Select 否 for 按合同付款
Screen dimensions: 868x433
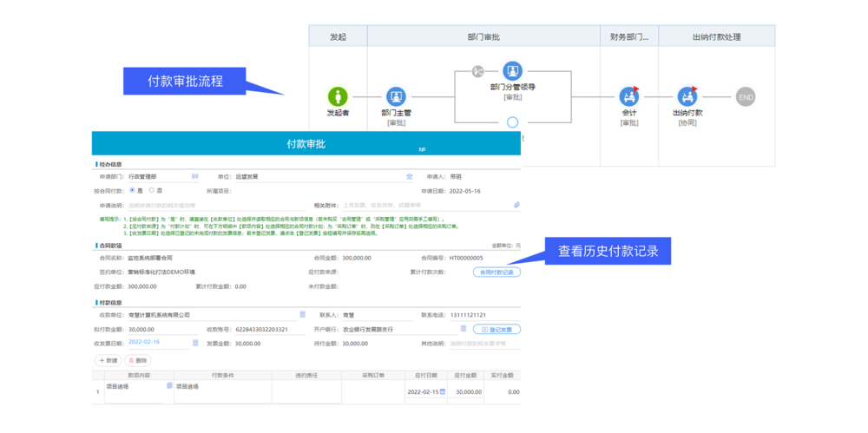pos(152,190)
